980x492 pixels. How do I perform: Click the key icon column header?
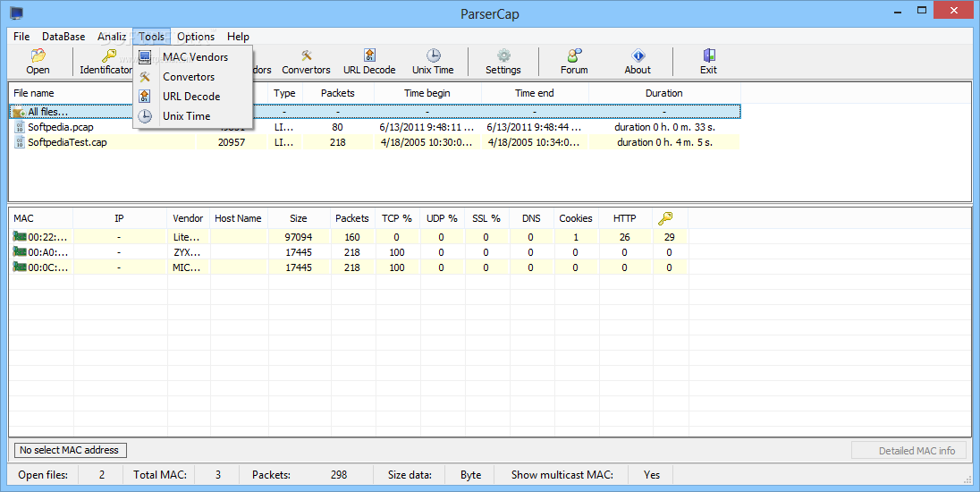point(665,218)
